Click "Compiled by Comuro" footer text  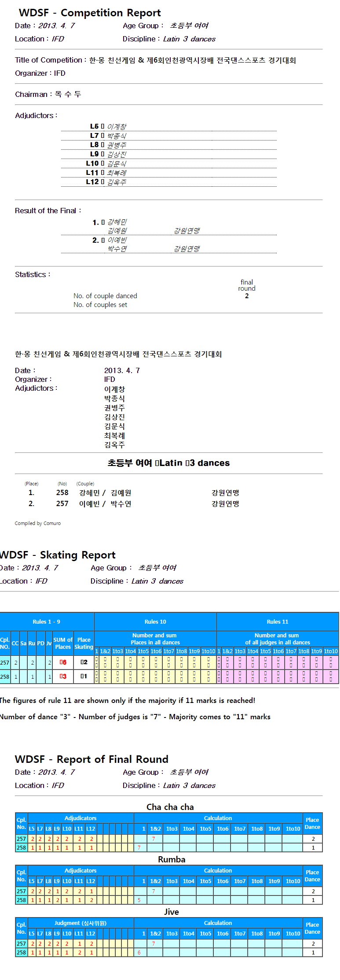(38, 523)
